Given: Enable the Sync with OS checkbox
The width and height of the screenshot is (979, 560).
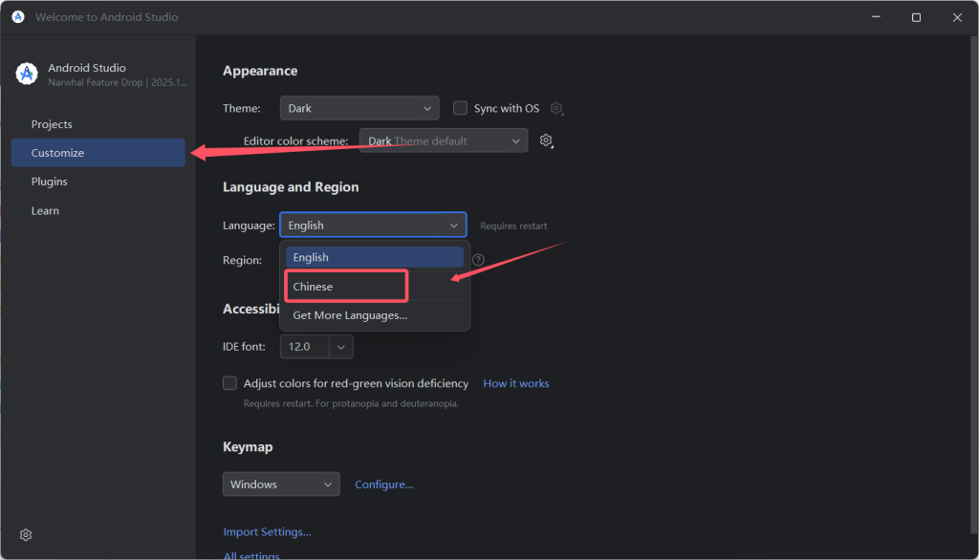Looking at the screenshot, I should 460,108.
